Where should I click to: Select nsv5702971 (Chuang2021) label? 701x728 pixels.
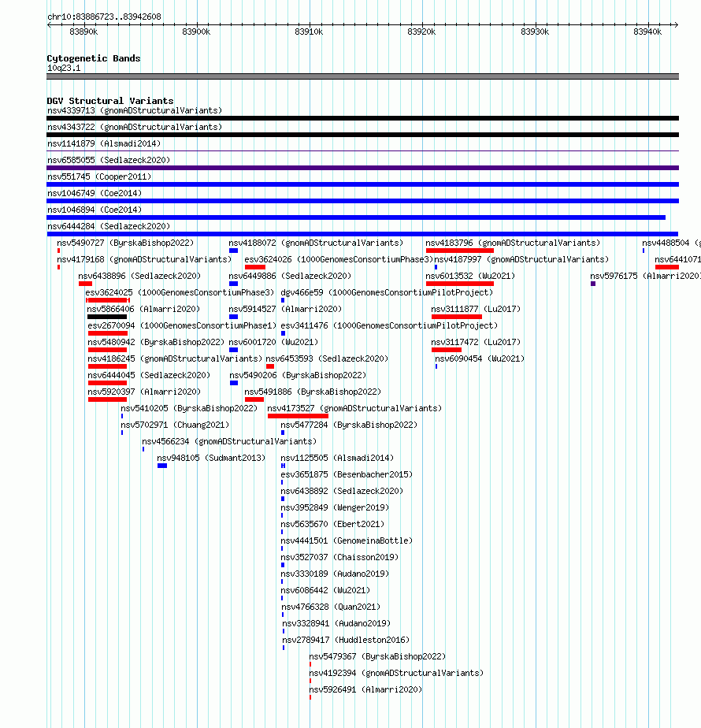[175, 425]
